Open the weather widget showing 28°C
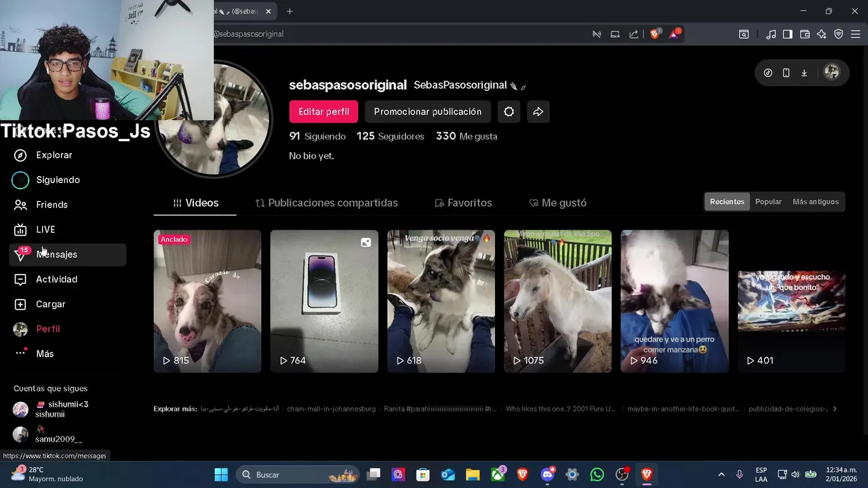Viewport: 868px width, 488px height. point(47,474)
